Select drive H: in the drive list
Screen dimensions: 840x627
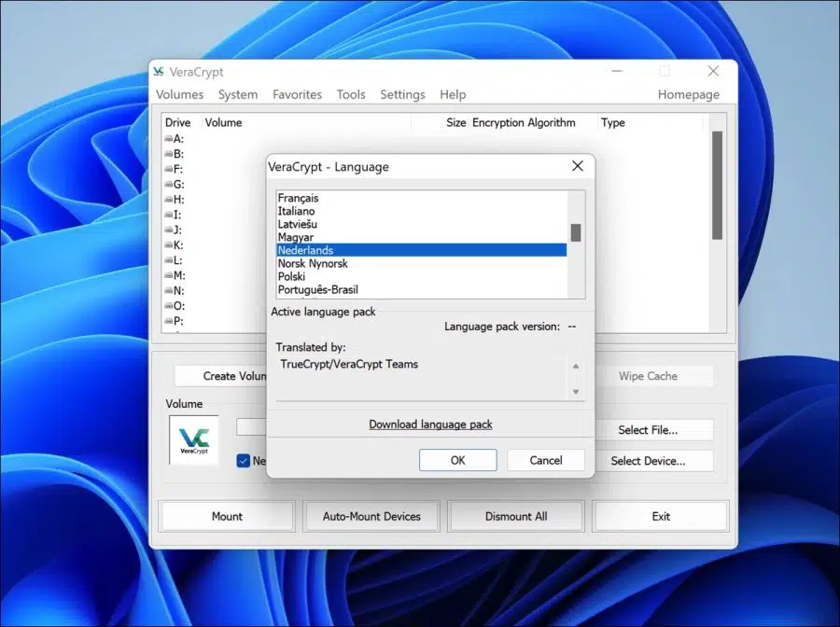click(175, 199)
